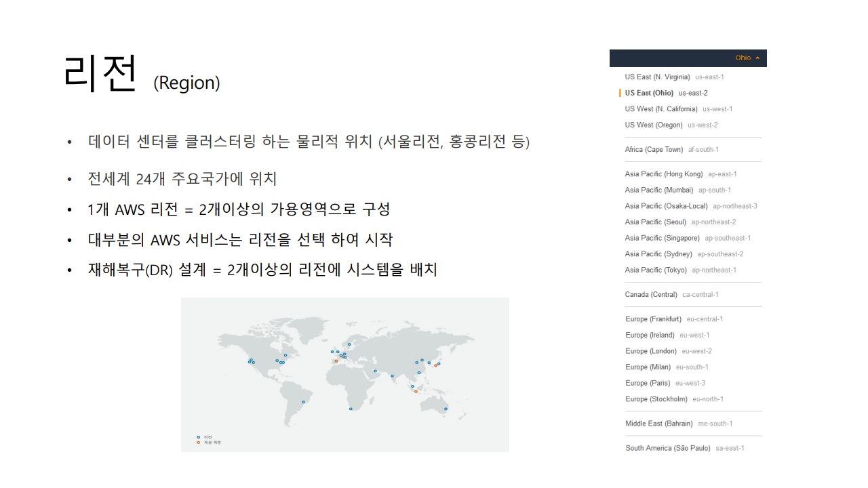Select Europe (Stockholm) eu-north-1
The height and width of the screenshot is (488, 868).
[674, 399]
